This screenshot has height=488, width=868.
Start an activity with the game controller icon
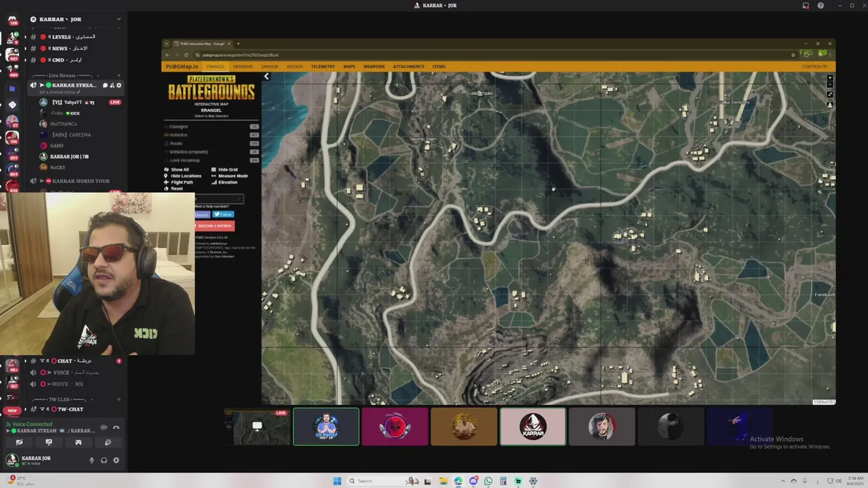[x=79, y=442]
